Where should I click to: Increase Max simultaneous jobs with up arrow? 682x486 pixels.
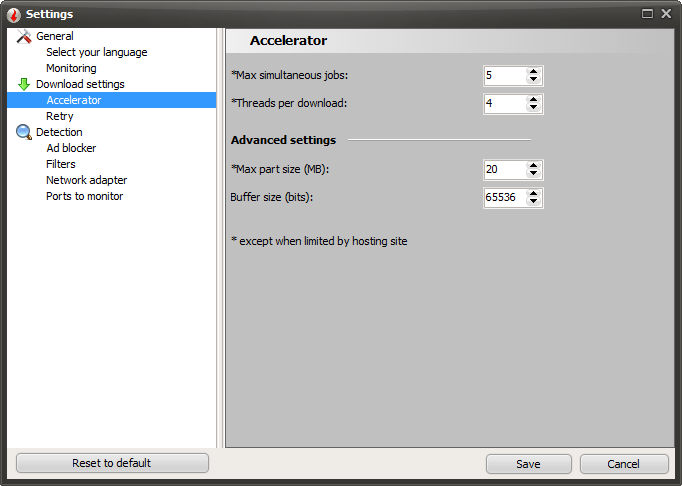tap(533, 71)
